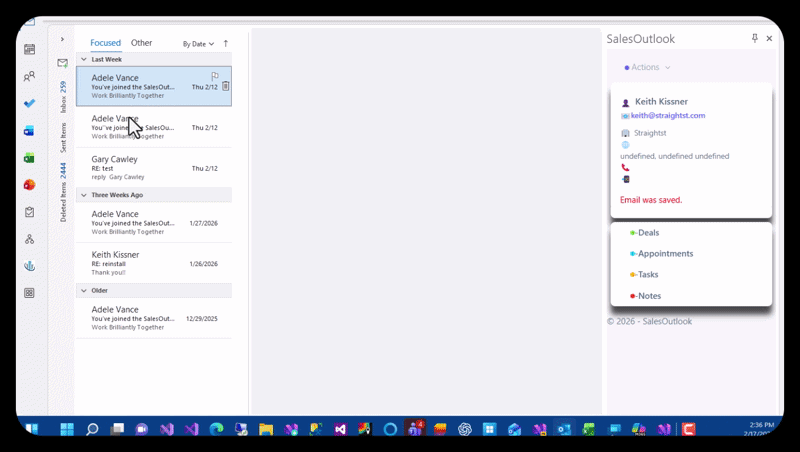The image size is (800, 452).
Task: Open the clipboard tasks icon in sidebar
Action: (x=30, y=212)
